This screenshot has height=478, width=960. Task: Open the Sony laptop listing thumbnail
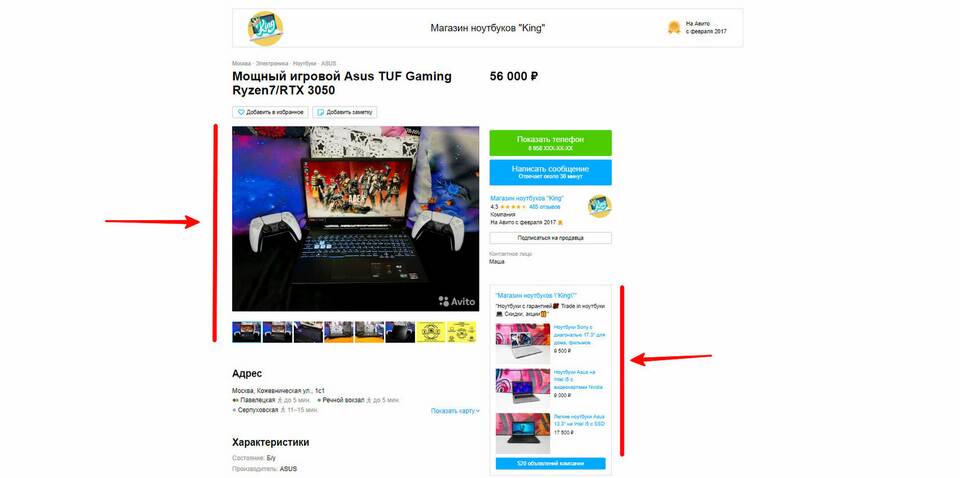point(522,341)
